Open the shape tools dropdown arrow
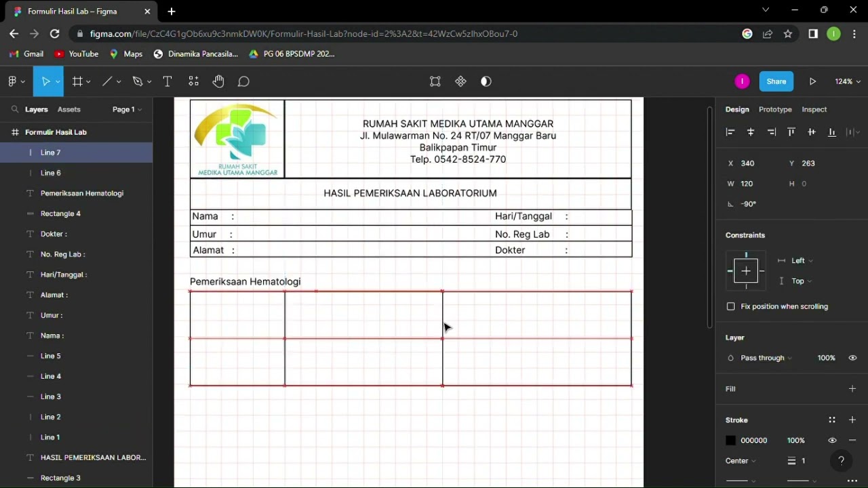Image resolution: width=868 pixels, height=488 pixels. 119,82
